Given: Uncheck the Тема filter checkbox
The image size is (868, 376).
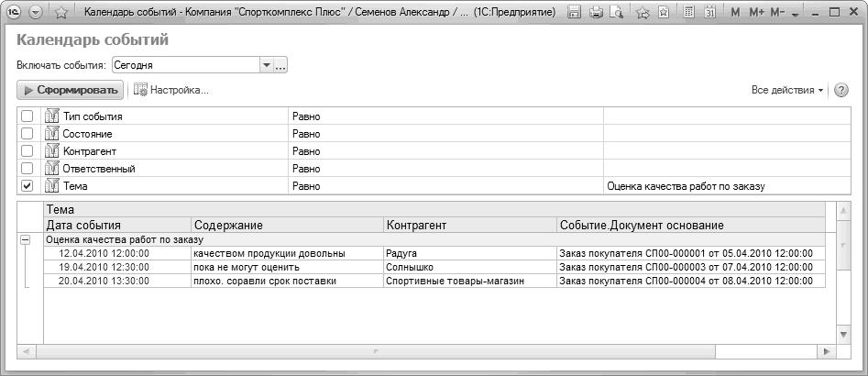Looking at the screenshot, I should (x=27, y=186).
